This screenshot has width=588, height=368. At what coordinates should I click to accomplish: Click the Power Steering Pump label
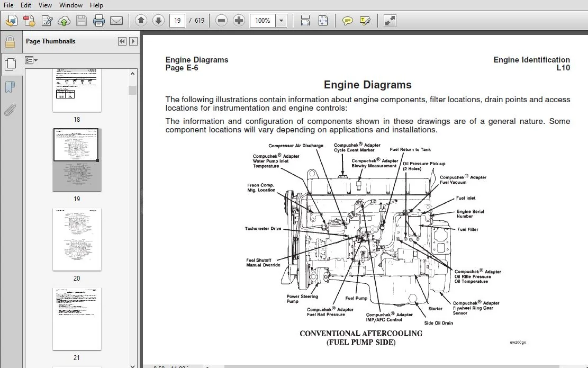(302, 299)
